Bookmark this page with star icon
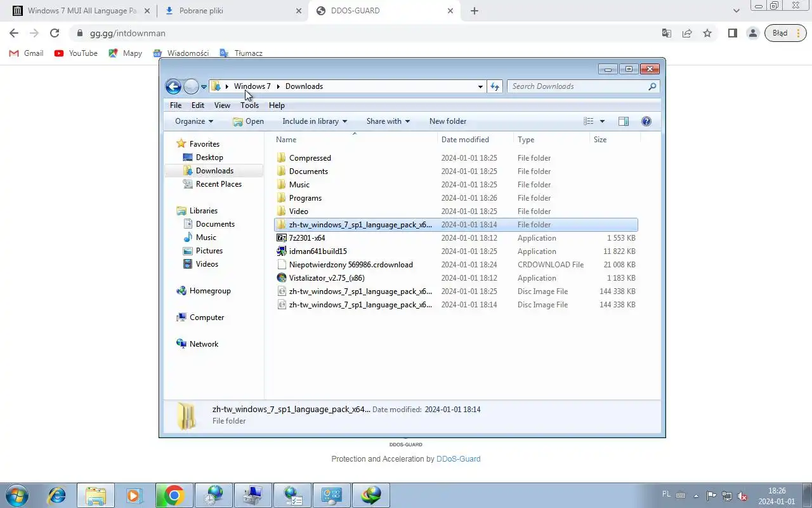 707,33
